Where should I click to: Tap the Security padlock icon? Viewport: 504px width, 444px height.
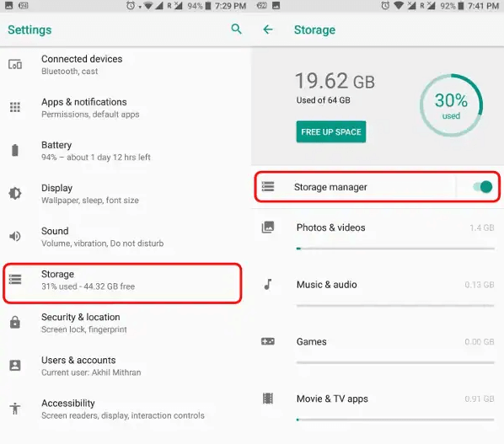15,322
